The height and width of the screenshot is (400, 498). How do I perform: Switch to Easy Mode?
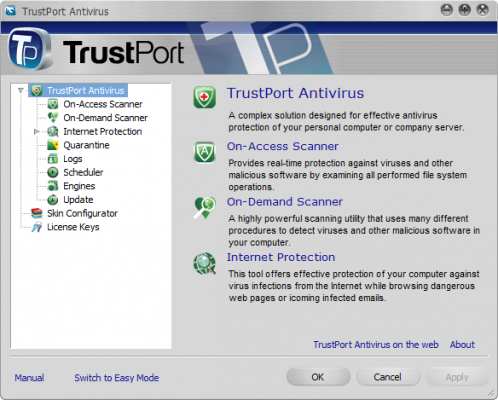point(117,378)
